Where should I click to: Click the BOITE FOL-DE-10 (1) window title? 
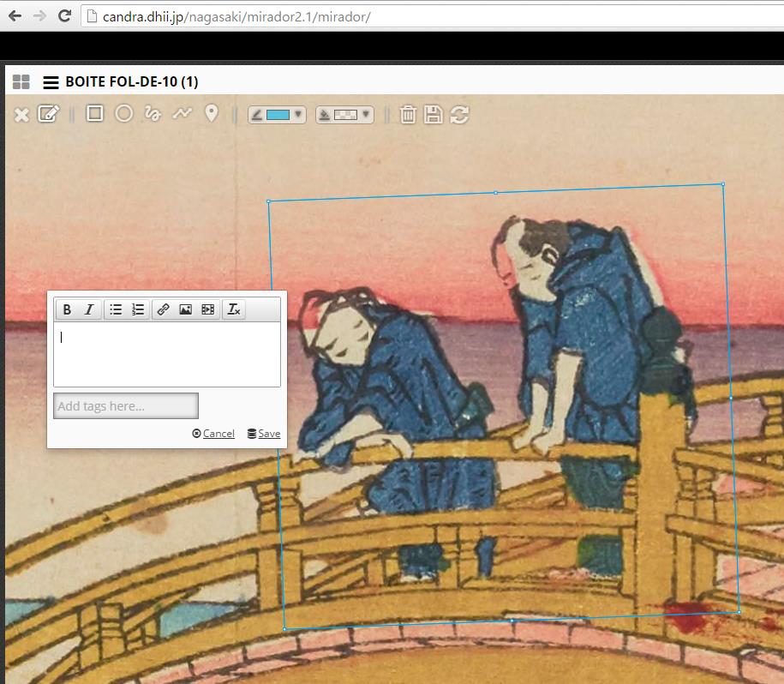132,81
